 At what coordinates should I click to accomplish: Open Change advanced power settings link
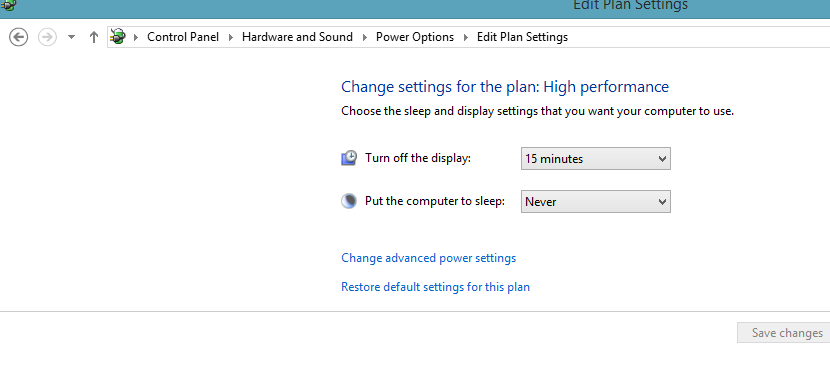coord(428,258)
